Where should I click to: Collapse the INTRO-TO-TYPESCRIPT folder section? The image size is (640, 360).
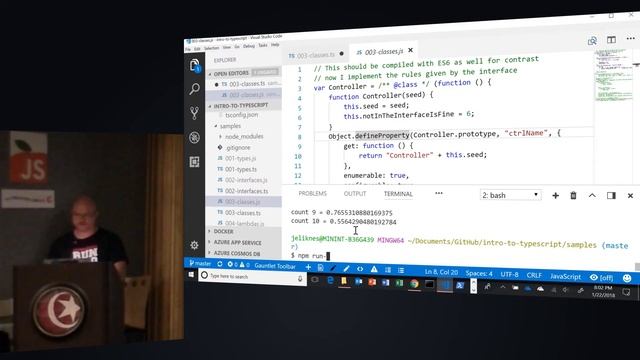pos(244,105)
